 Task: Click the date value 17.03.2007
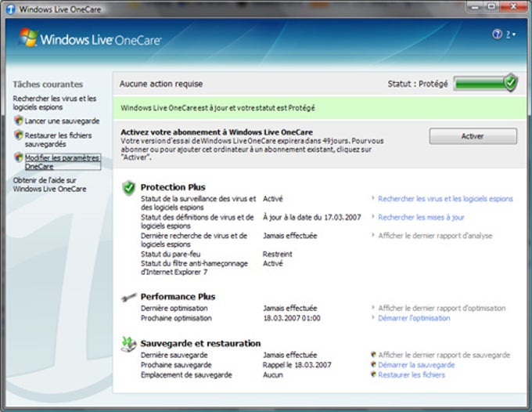pos(343,217)
